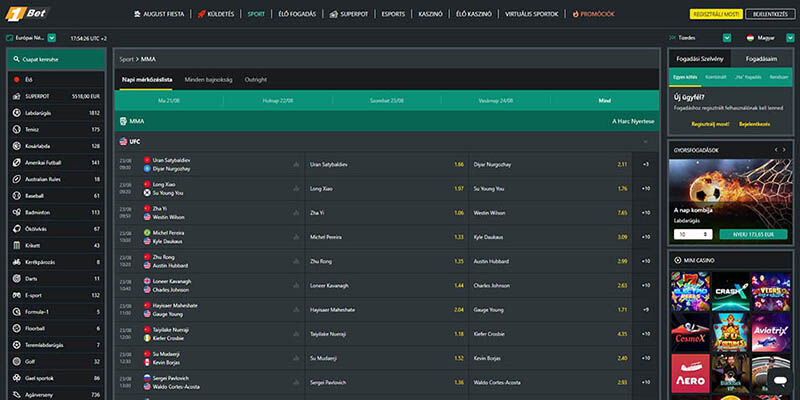Screen dimensions: 800x400
Task: Open the European odds format dropdown
Action: click(52, 38)
